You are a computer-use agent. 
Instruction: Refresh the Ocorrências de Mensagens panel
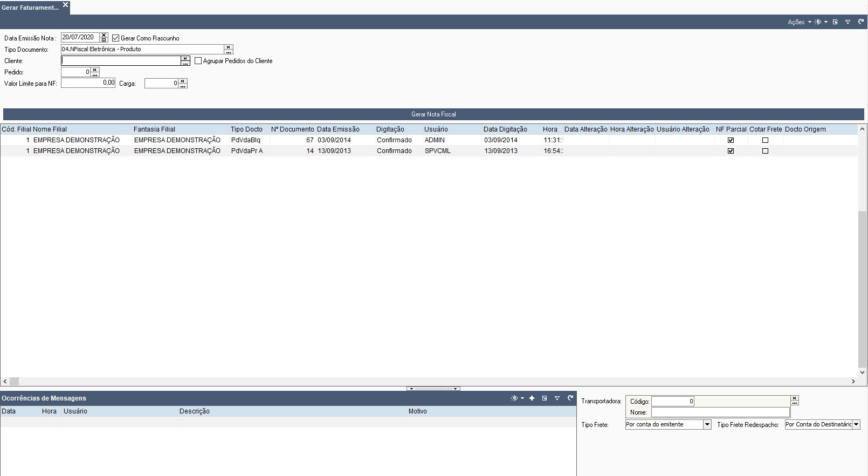tap(570, 398)
